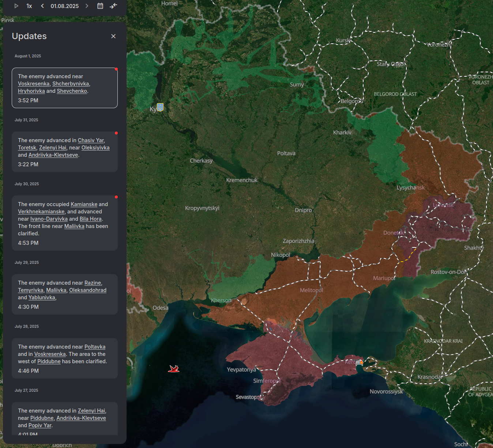
Task: Open the Razine link
Action: click(x=93, y=283)
